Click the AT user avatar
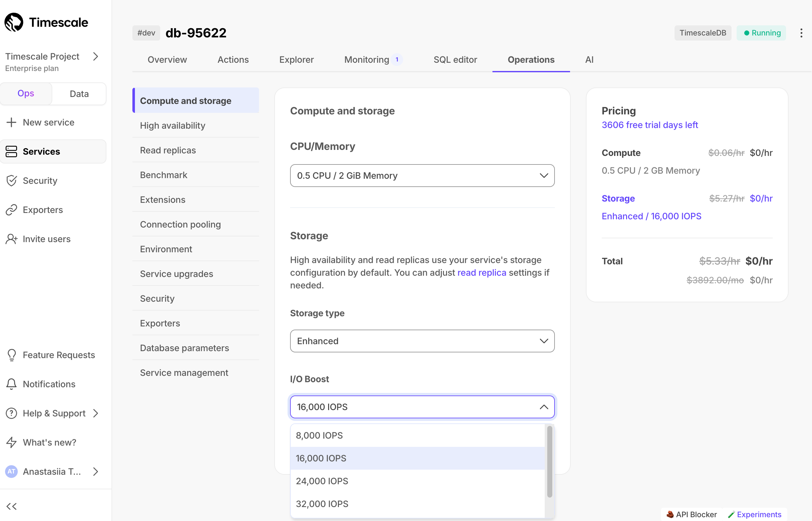The width and height of the screenshot is (812, 521). click(11, 471)
